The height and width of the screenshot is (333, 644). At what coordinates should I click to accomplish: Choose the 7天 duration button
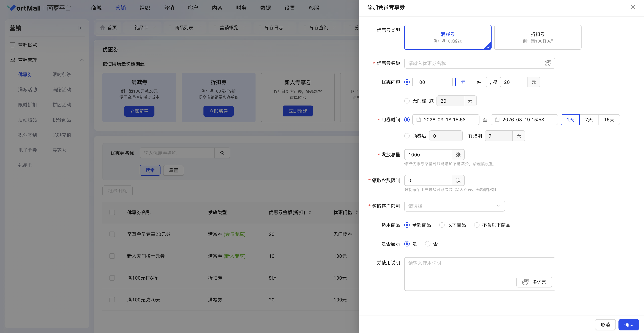pos(589,120)
